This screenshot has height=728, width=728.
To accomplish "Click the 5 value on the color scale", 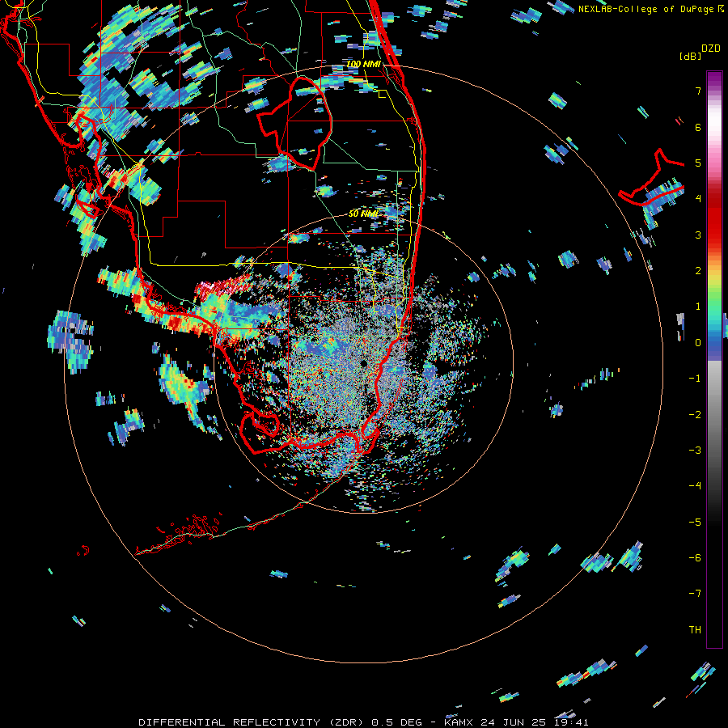I will click(x=698, y=163).
